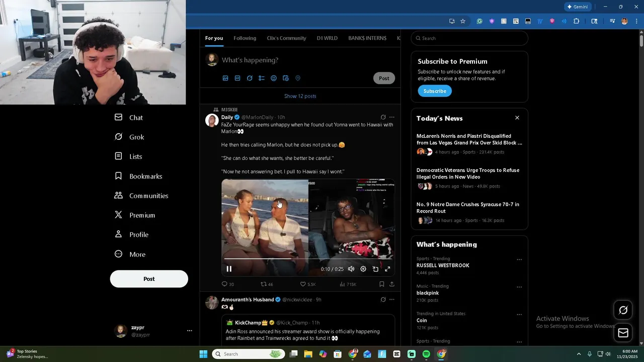The width and height of the screenshot is (644, 362).
Task: Subscribe to Premium button
Action: tap(435, 91)
